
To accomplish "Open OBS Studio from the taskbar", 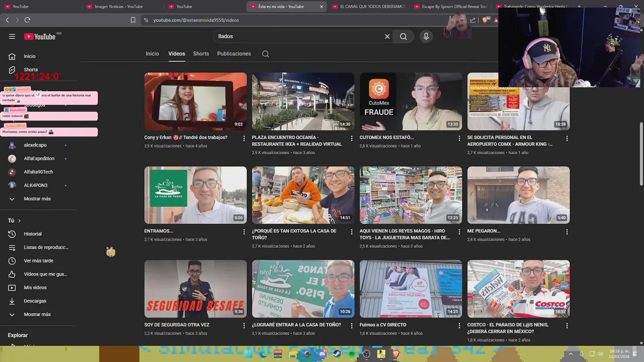I will tap(367, 354).
